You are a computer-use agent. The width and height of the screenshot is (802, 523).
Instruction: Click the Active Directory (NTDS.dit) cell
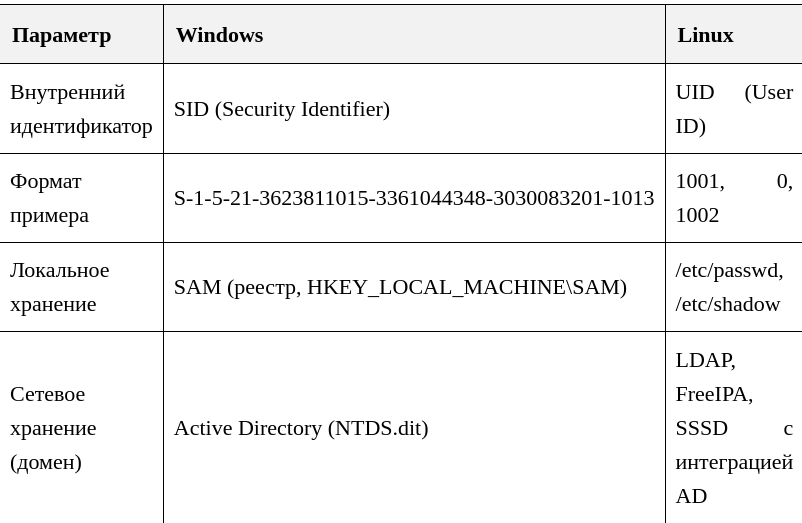414,427
